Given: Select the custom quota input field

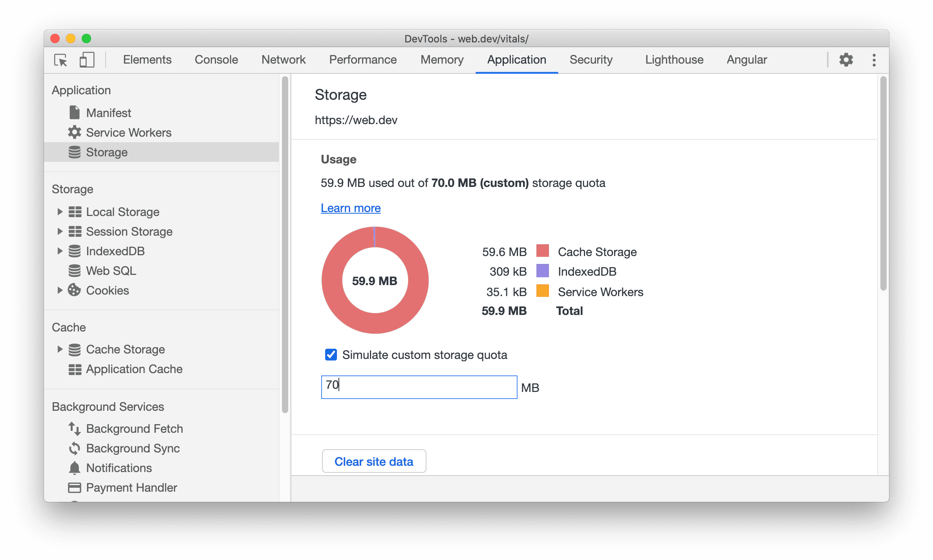Looking at the screenshot, I should pos(419,386).
